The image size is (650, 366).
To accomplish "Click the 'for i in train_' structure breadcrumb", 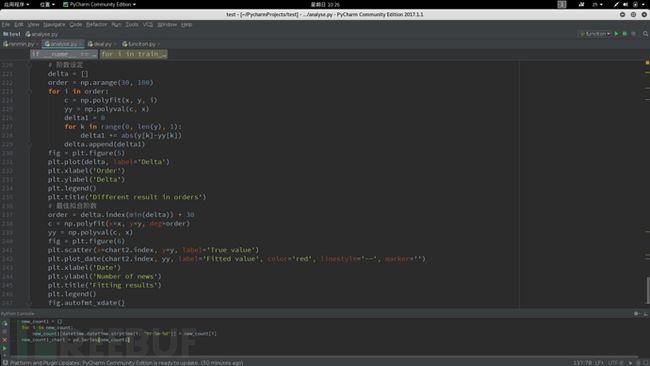I will click(133, 54).
